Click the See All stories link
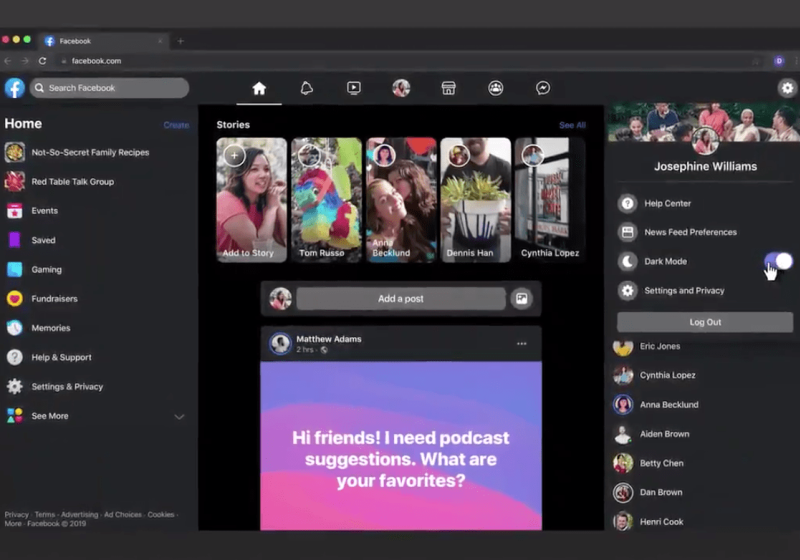The height and width of the screenshot is (560, 800). [572, 125]
